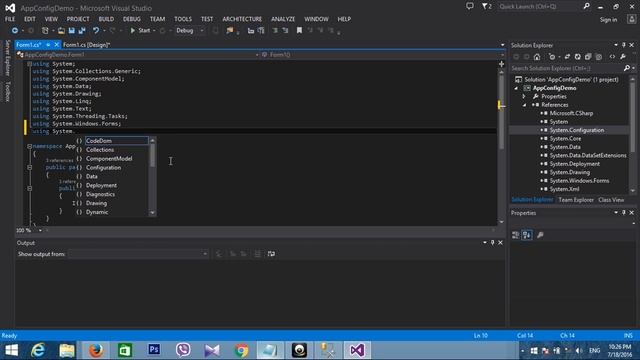
Task: Collapse the References node in Solution Explorer
Action: (524, 105)
